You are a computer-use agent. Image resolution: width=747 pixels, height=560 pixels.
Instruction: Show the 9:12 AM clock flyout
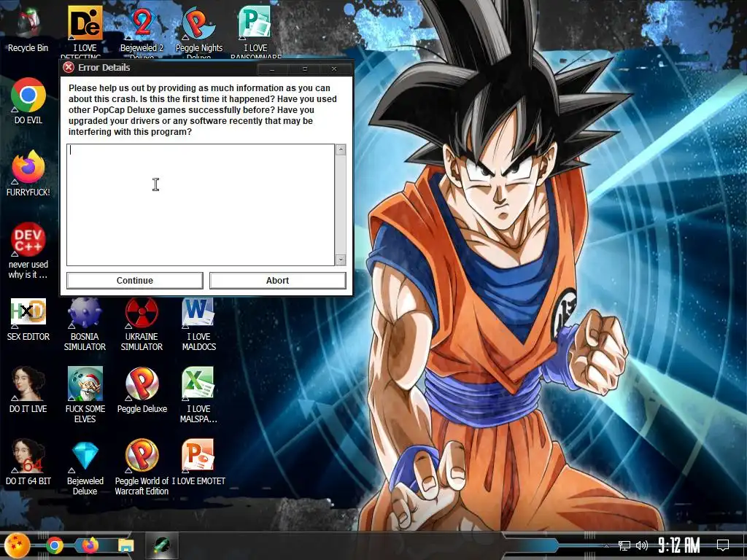679,545
